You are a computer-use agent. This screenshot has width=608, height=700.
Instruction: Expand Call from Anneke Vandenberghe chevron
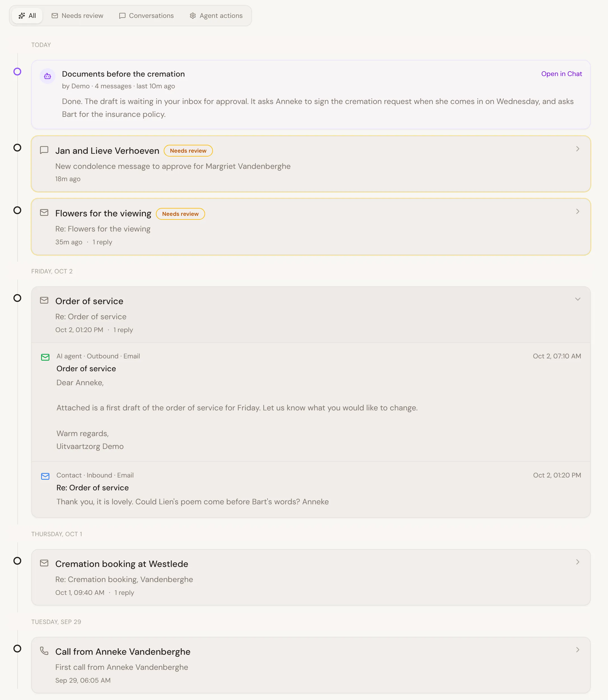point(578,650)
